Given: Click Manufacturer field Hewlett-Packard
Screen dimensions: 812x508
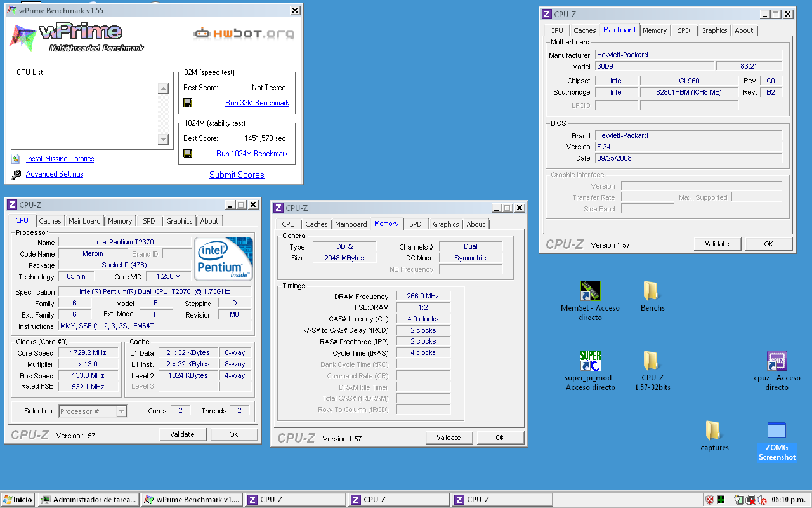Looking at the screenshot, I should tap(688, 55).
